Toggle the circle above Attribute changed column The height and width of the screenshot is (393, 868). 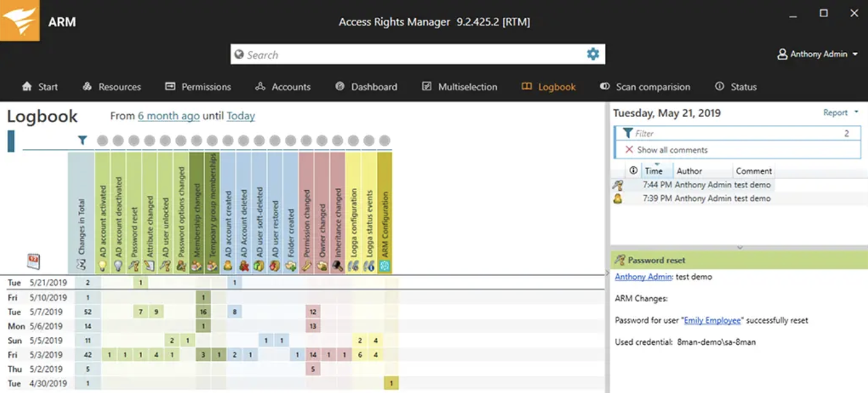point(149,141)
